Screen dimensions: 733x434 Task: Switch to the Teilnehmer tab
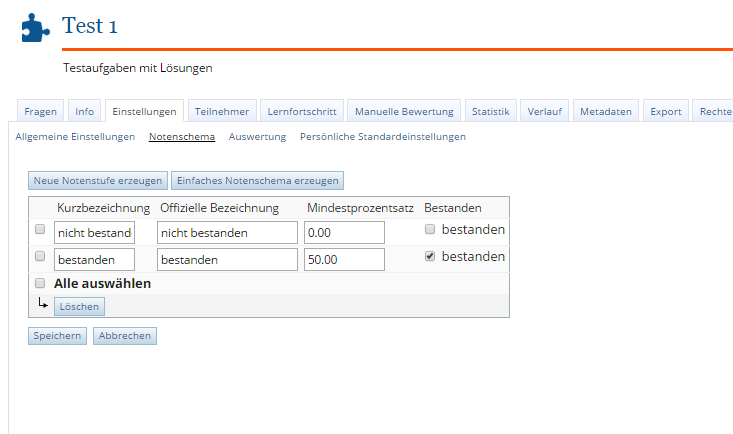coord(222,112)
